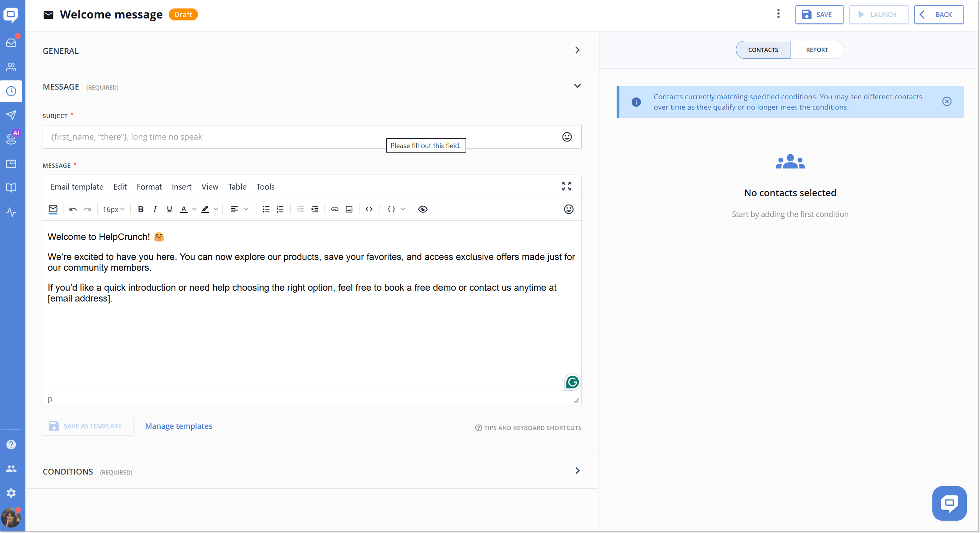Increase paragraph indent

pos(315,209)
